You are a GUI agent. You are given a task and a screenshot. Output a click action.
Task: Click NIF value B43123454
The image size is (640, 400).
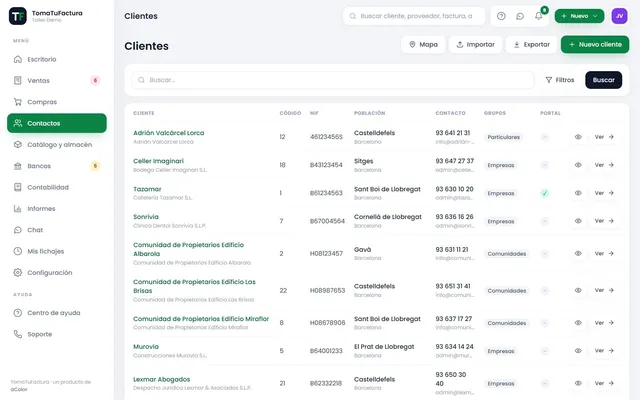click(326, 165)
